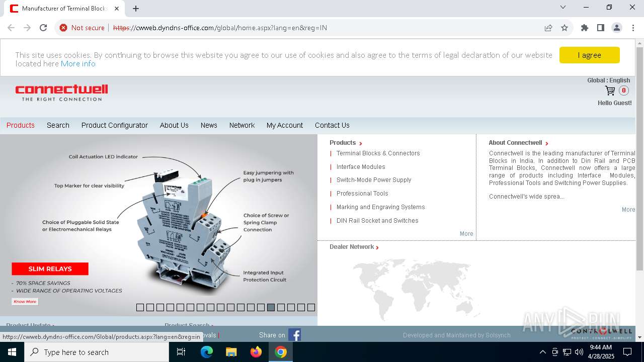644x362 pixels.
Task: Open the Search menu item
Action: (x=58, y=125)
